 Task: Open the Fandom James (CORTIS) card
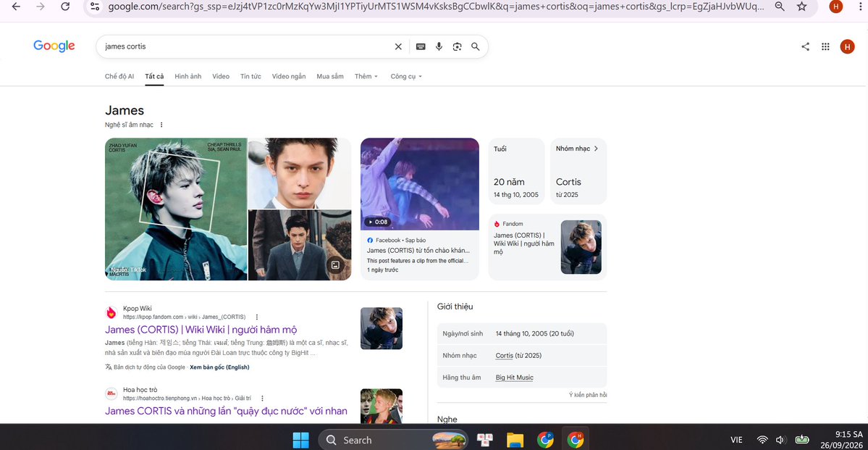pyautogui.click(x=547, y=247)
